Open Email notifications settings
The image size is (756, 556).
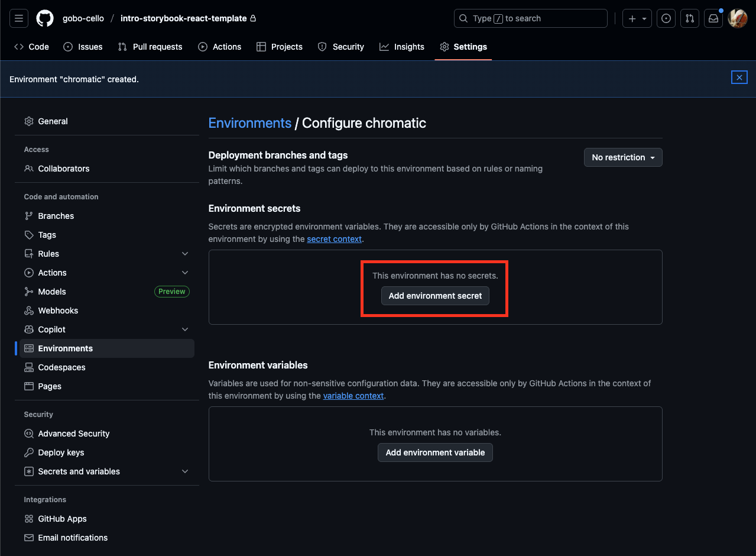tap(107, 538)
